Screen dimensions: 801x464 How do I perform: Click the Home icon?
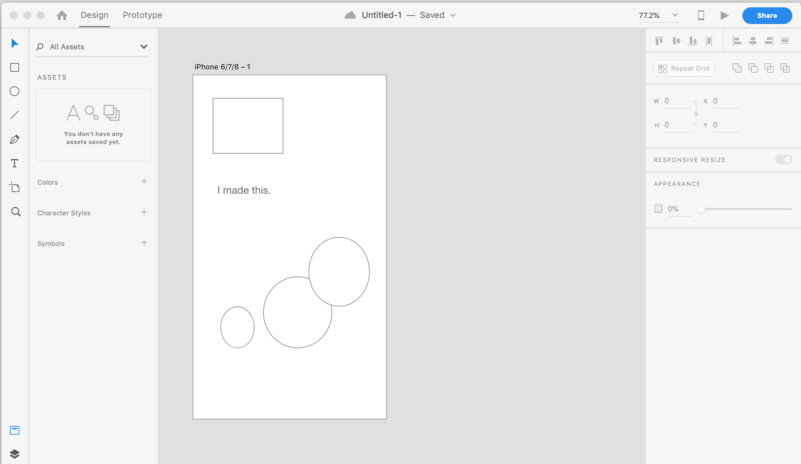point(62,15)
